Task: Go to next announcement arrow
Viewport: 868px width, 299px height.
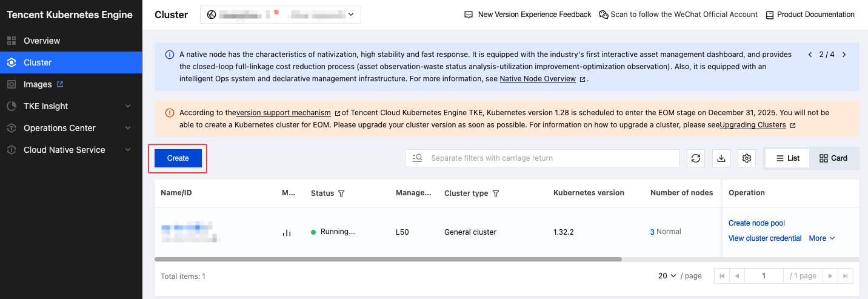Action: [x=844, y=55]
